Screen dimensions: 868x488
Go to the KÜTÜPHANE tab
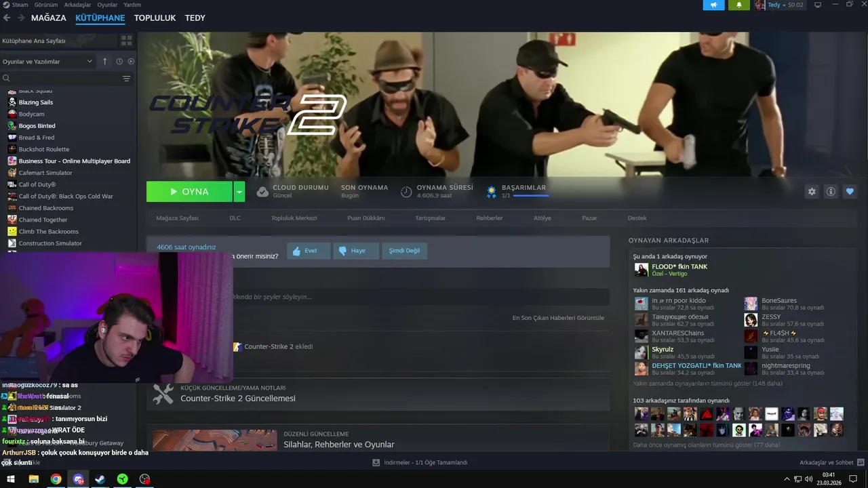pos(100,18)
